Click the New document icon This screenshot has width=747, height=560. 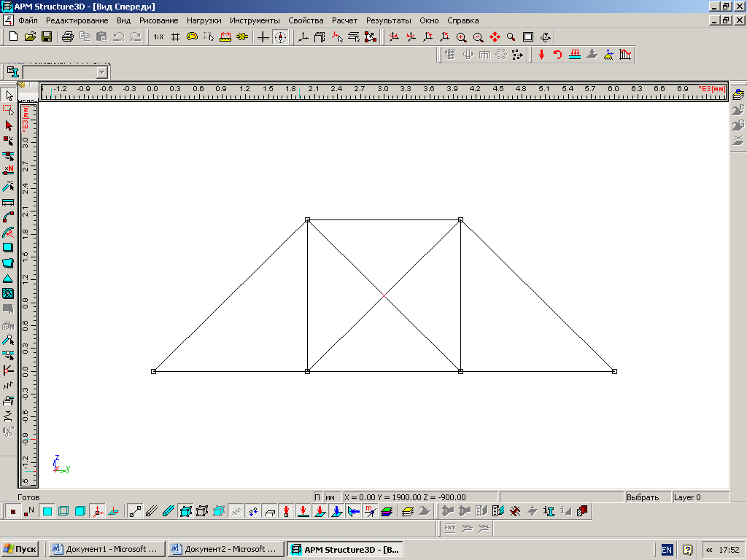click(x=13, y=36)
